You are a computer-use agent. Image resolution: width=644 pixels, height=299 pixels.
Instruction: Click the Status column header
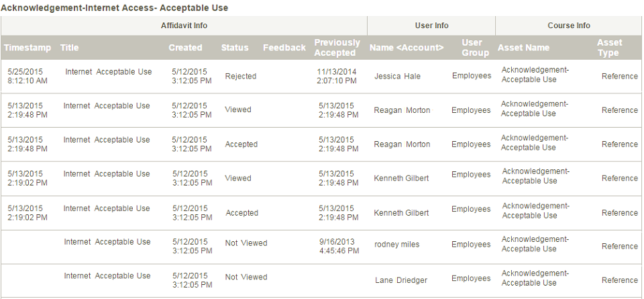point(235,48)
